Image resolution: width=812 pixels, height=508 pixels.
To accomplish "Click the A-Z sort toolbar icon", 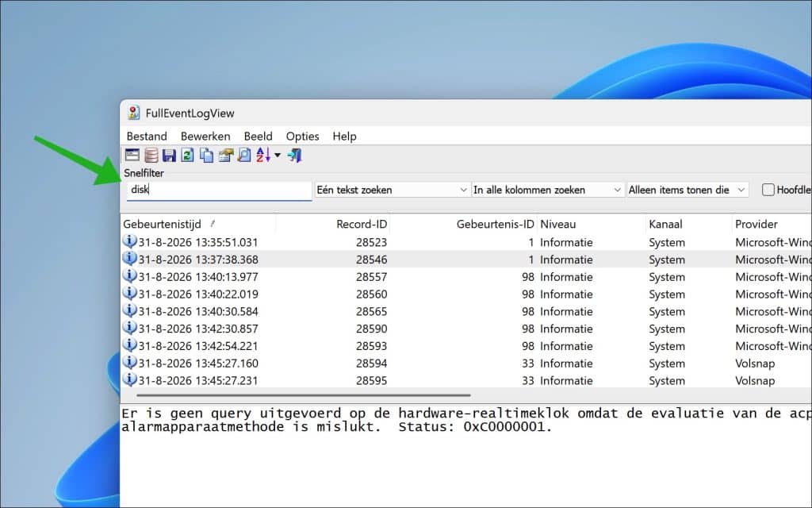I will tap(263, 155).
